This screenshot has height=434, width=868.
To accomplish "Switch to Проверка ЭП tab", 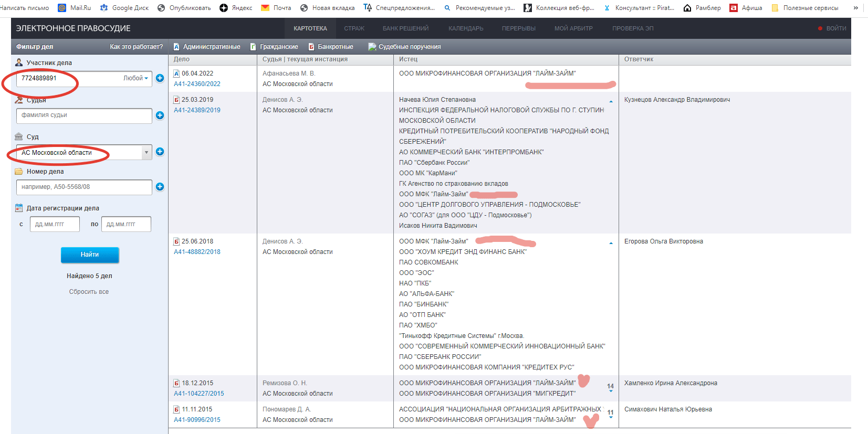I will point(633,28).
